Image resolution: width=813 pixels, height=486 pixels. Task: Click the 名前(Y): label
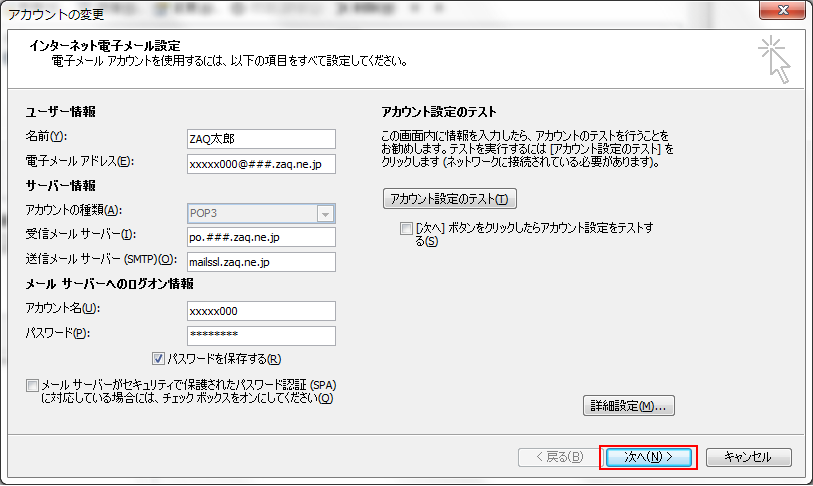coord(46,136)
